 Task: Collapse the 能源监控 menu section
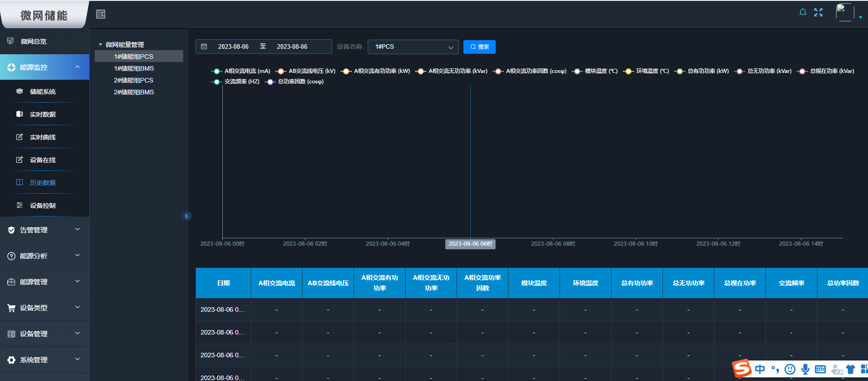point(45,67)
